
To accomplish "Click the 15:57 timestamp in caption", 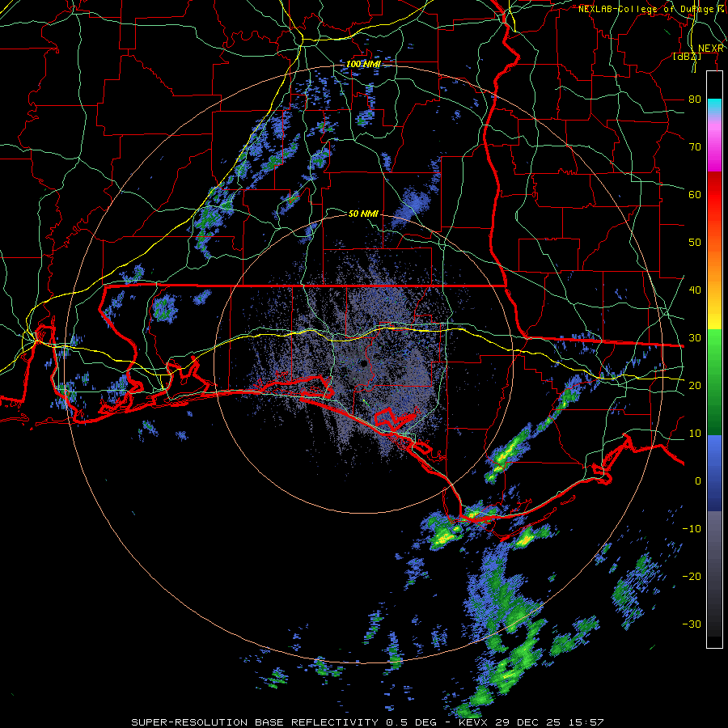I will pos(588,722).
